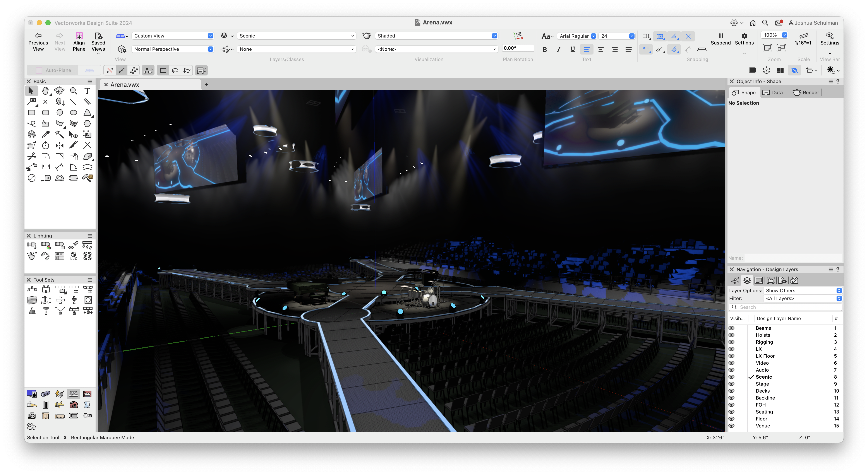This screenshot has width=868, height=475.
Task: Toggle Venue layer visibility eye
Action: coord(731,425)
